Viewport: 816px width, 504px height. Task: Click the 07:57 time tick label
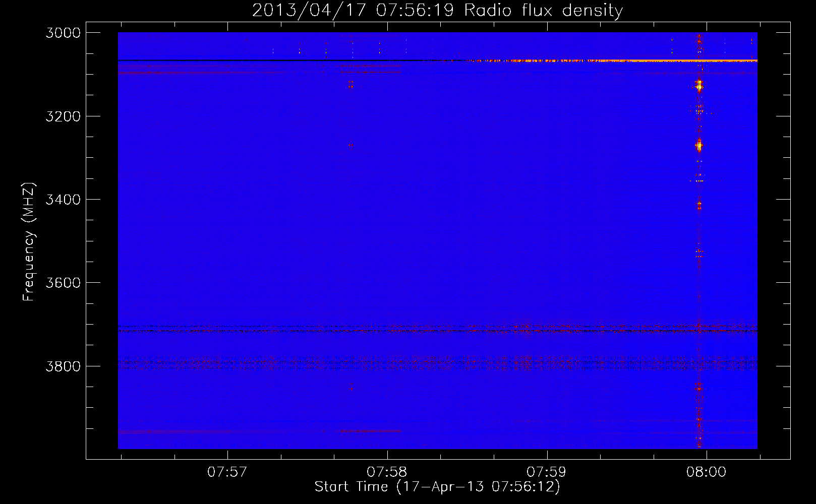[227, 472]
